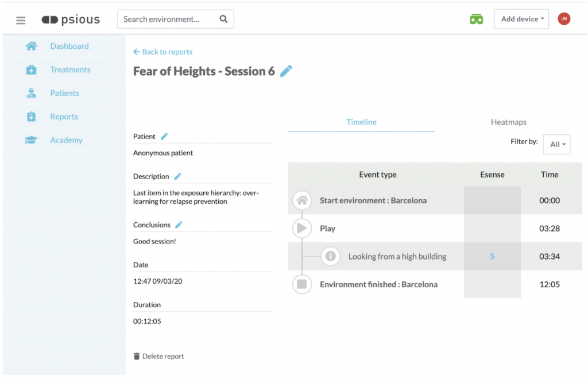Viewport: 588px width, 379px height.
Task: Click the Play event timeline icon
Action: pyautogui.click(x=302, y=228)
